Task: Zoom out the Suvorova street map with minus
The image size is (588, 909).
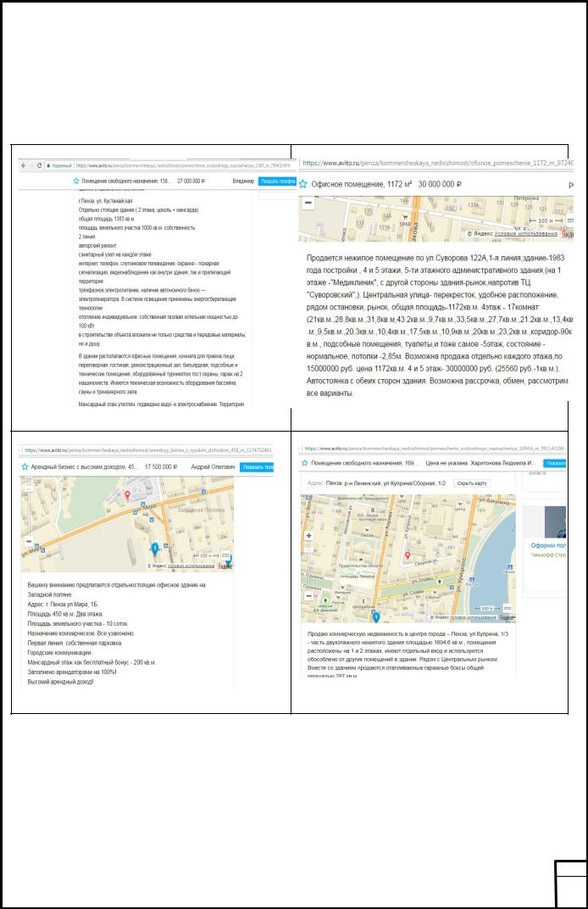Action: (x=308, y=203)
